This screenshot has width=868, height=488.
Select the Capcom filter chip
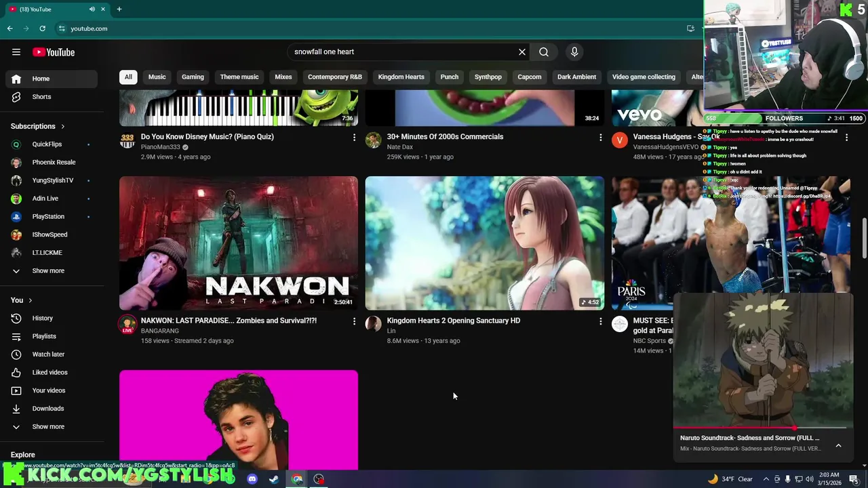530,77
